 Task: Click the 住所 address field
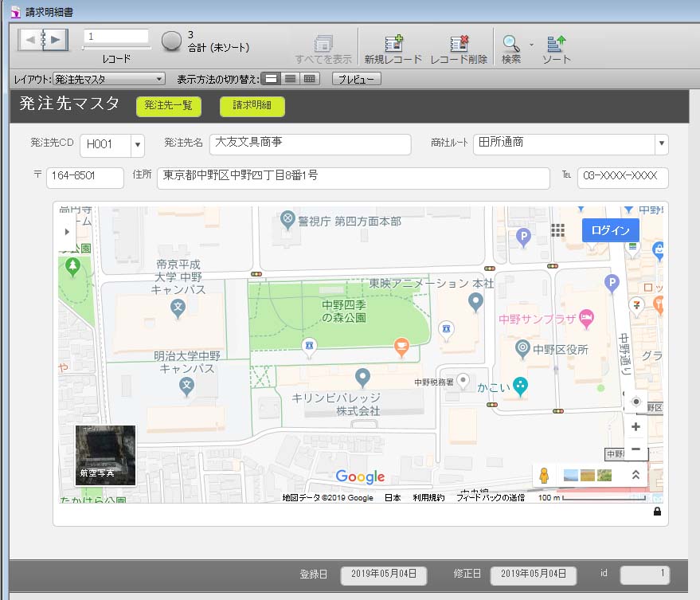[x=353, y=178]
